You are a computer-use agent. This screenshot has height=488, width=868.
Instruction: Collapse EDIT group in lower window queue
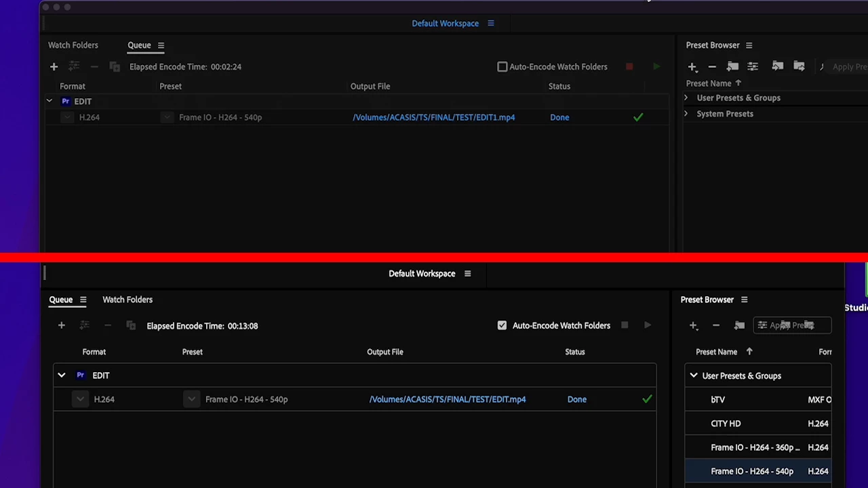point(62,375)
